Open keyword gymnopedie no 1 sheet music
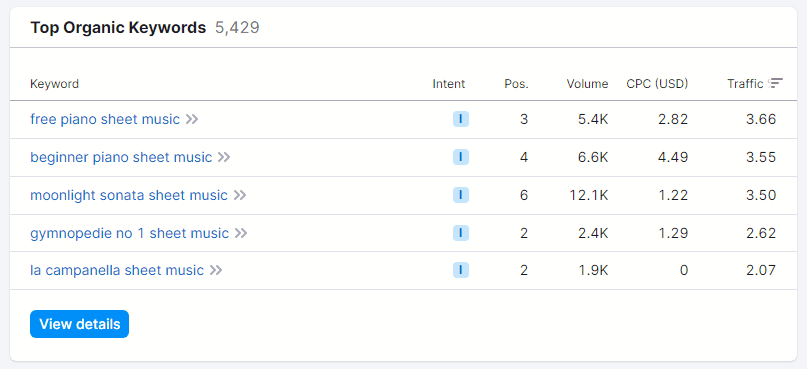807x369 pixels. click(x=129, y=233)
